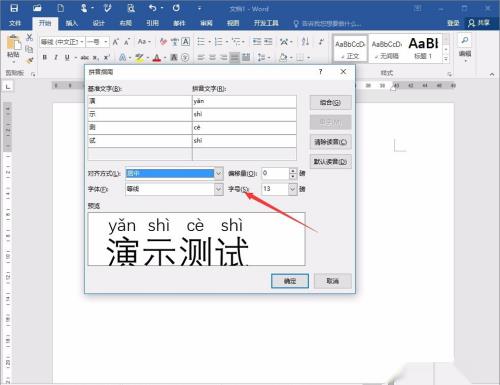Open the font dropdown in the Phonetic Guide dialog
The width and height of the screenshot is (500, 385).
[x=219, y=189]
